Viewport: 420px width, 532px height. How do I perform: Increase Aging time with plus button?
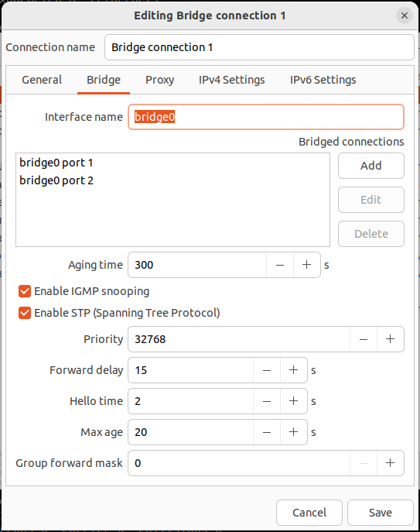(x=307, y=265)
